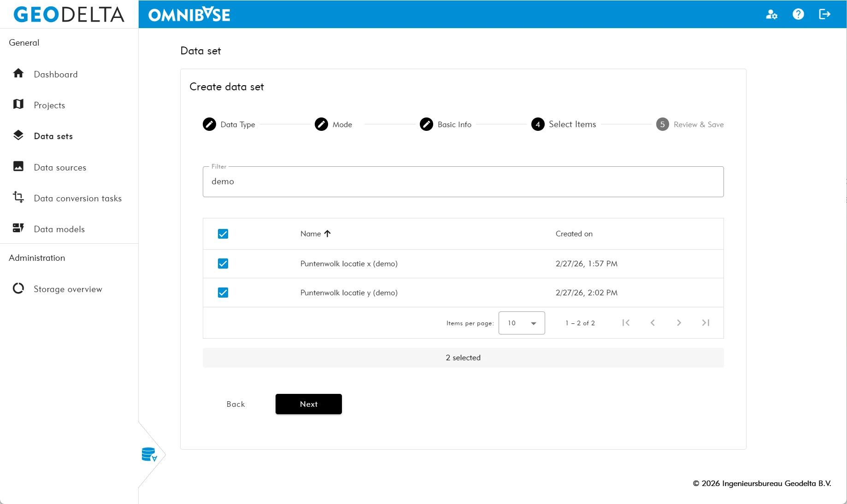Screen dimensions: 847x504
Task: Go to the next page chevron
Action: [x=679, y=323]
